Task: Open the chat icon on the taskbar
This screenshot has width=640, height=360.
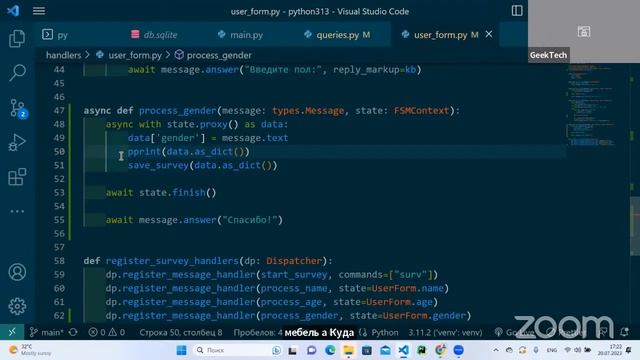Action: coord(311,350)
